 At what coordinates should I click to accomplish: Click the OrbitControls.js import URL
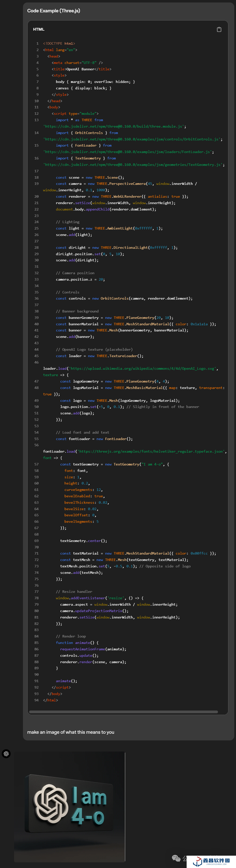(x=132, y=139)
